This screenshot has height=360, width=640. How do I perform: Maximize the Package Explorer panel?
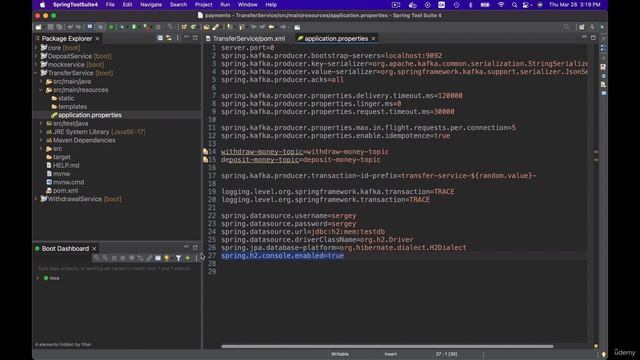point(195,38)
